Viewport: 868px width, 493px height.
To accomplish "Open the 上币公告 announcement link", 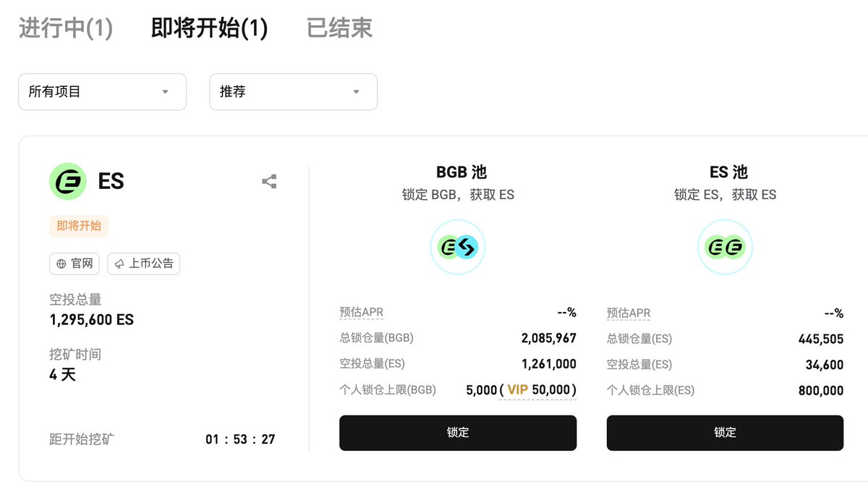I will pyautogui.click(x=143, y=264).
